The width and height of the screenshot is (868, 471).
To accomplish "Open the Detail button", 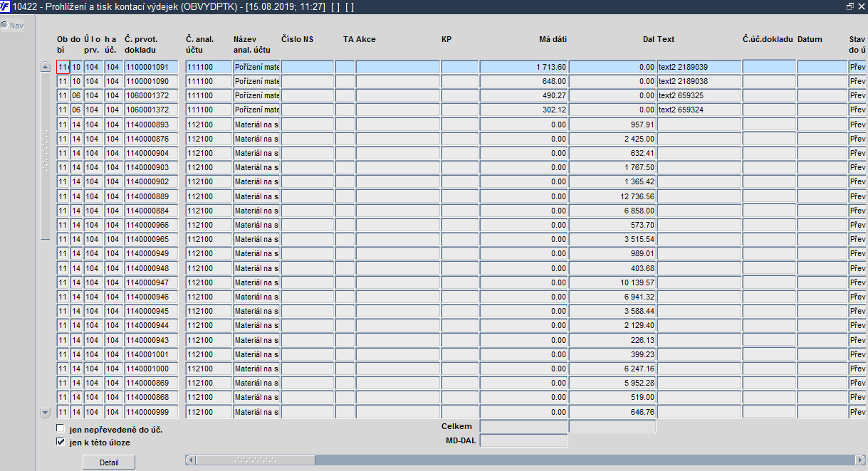I will coord(109,462).
